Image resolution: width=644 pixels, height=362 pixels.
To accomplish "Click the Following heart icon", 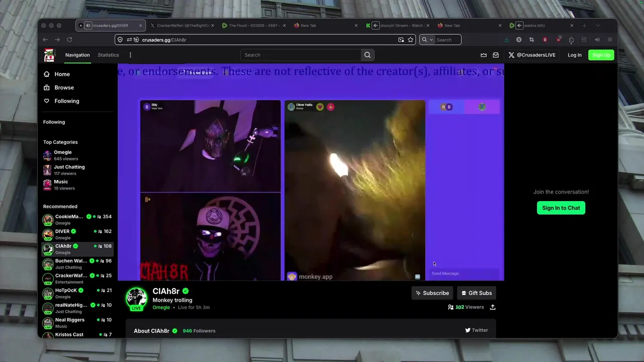I will pyautogui.click(x=47, y=101).
